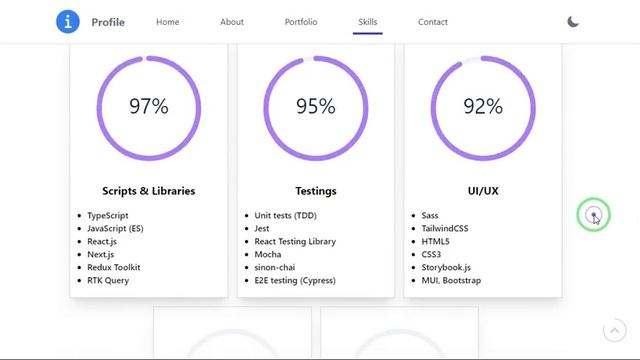Click the E2E testing (Cypress) item

coord(295,280)
